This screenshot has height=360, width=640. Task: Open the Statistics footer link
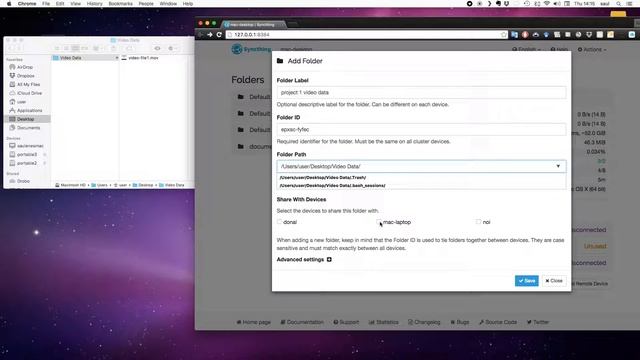click(x=384, y=322)
